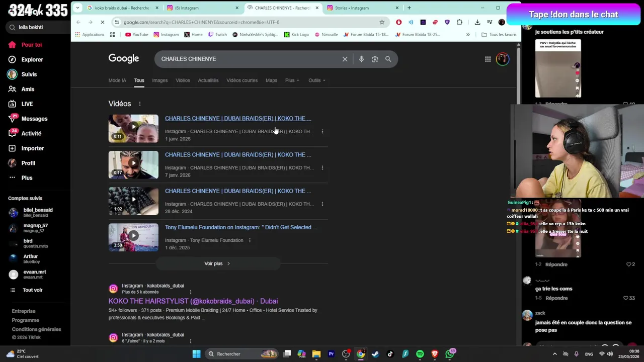Click Répondre under ça trie les coms

pos(556,298)
